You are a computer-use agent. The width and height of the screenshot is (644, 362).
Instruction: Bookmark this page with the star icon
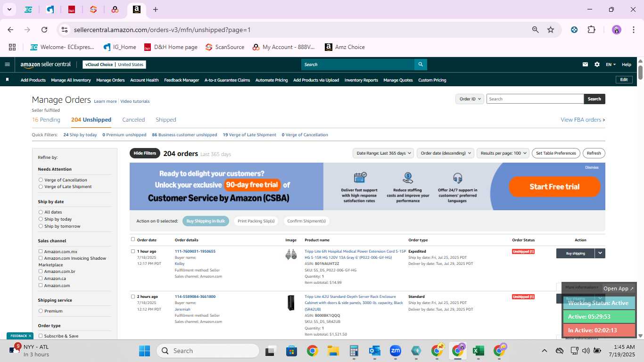tap(551, 30)
